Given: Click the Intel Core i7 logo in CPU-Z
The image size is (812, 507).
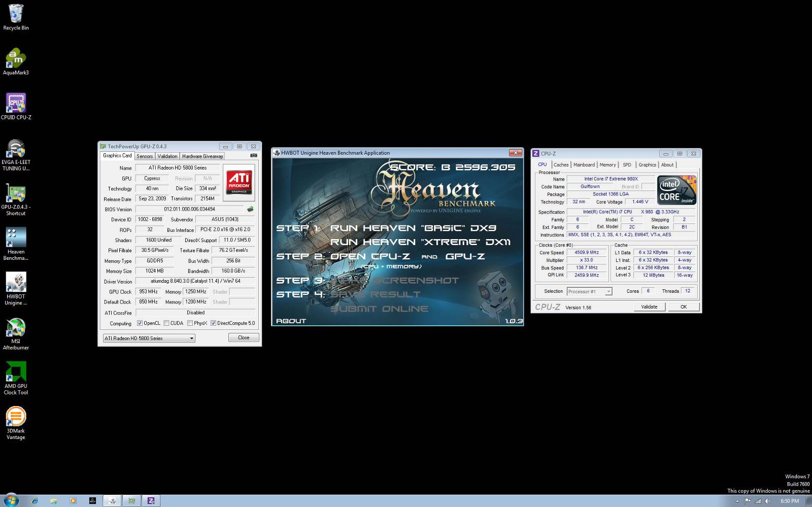Looking at the screenshot, I should coord(677,190).
